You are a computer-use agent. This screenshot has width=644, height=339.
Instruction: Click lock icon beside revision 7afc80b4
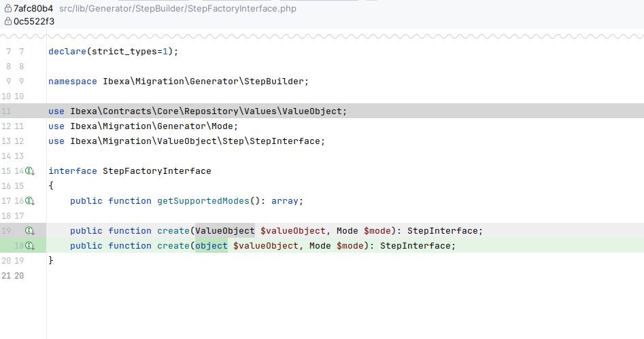(x=7, y=8)
